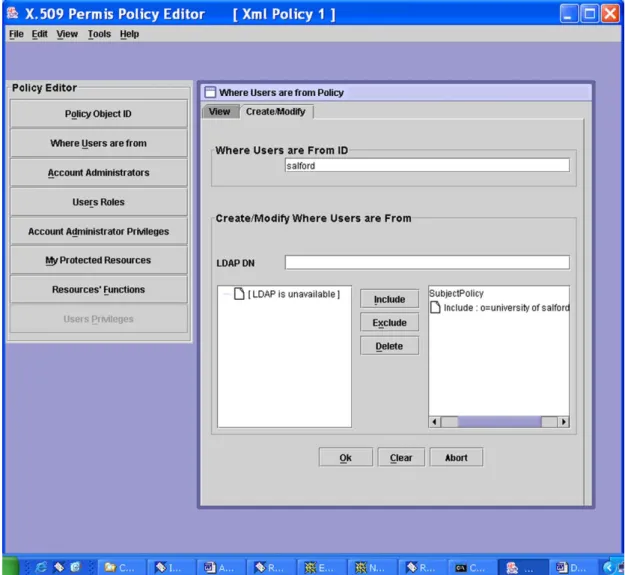
Task: Minimize the Permis Policy Editor window
Action: coord(568,14)
